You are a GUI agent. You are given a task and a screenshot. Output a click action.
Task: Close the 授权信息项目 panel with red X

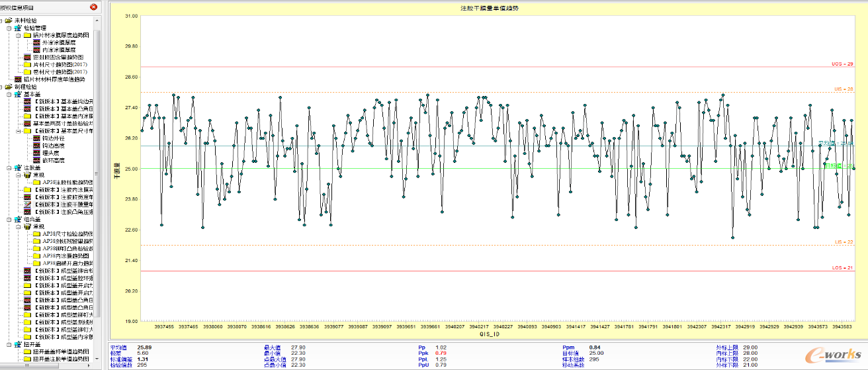tap(93, 7)
